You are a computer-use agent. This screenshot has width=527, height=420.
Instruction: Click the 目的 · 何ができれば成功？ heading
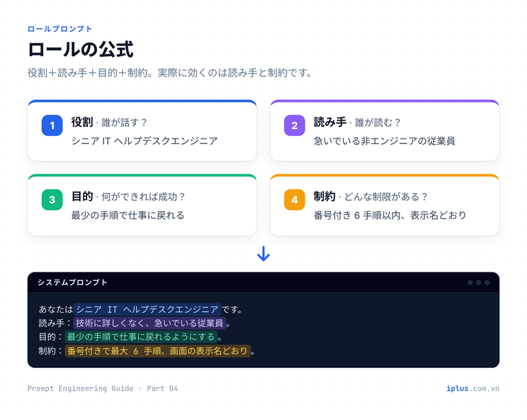pos(128,196)
